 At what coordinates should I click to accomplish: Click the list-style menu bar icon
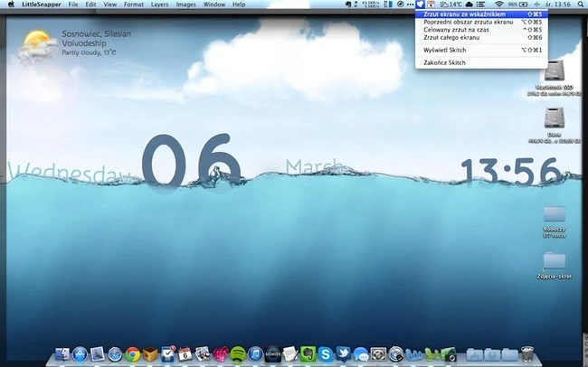coord(480,5)
